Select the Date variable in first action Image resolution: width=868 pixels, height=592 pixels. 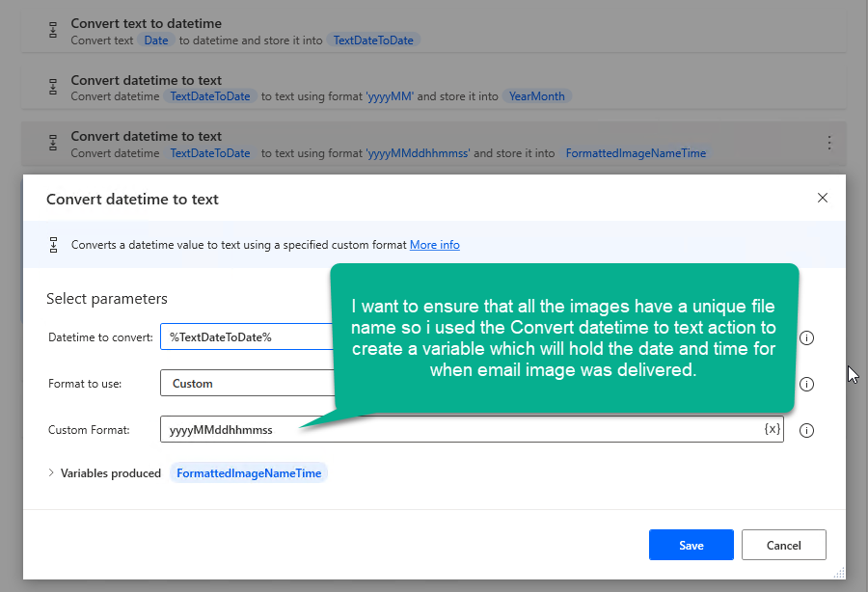(156, 40)
